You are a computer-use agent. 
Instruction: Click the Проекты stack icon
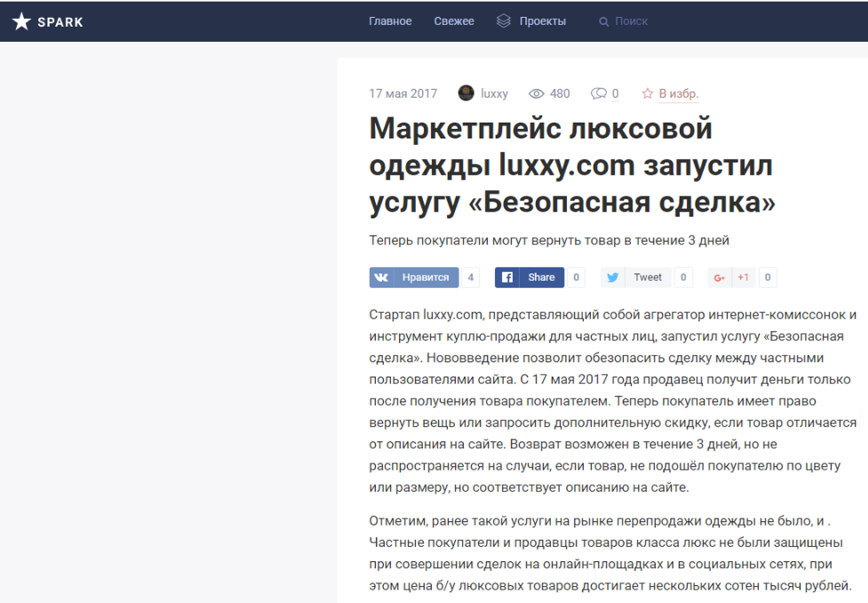[504, 21]
